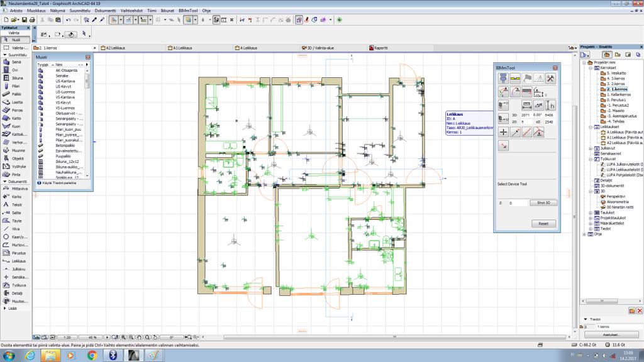Collapse the Dokumentti toolbox section
The width and height of the screenshot is (644, 362).
(4, 182)
